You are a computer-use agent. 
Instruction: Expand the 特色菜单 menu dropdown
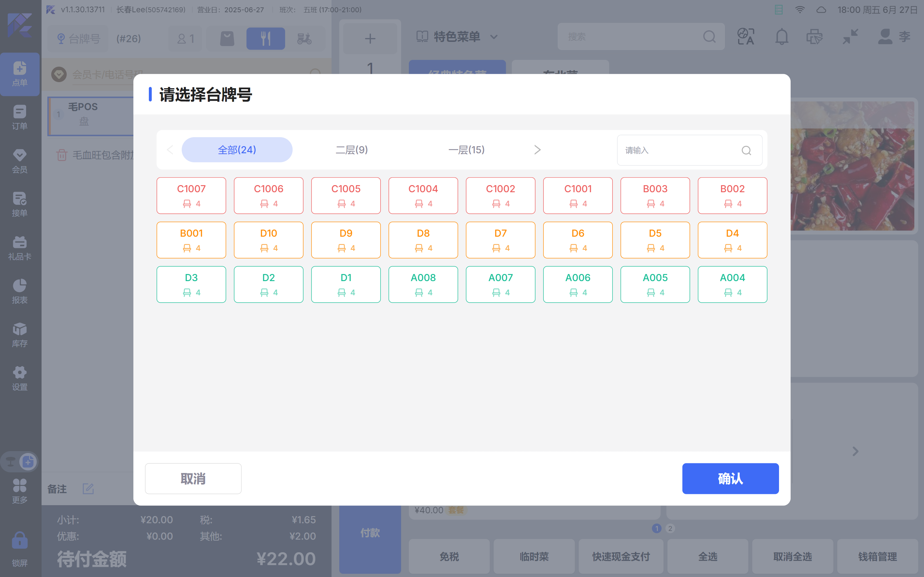(x=494, y=37)
